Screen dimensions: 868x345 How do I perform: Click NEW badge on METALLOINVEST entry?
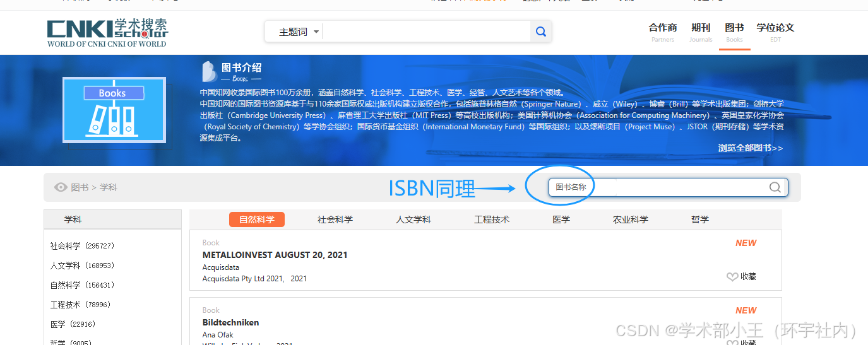(746, 243)
